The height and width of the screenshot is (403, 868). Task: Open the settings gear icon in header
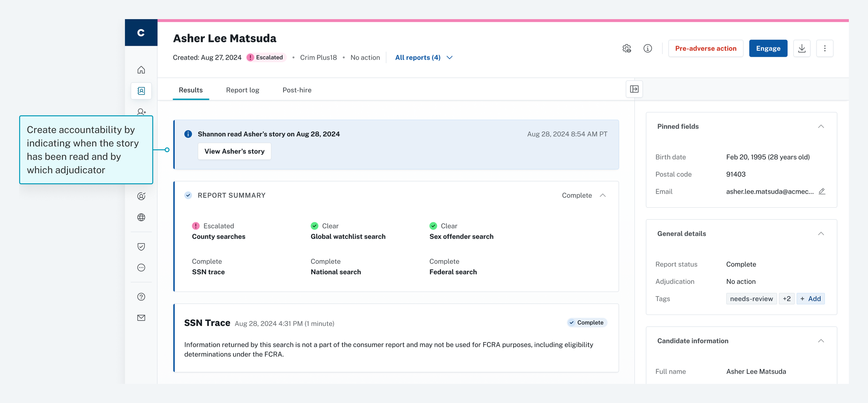pos(626,48)
